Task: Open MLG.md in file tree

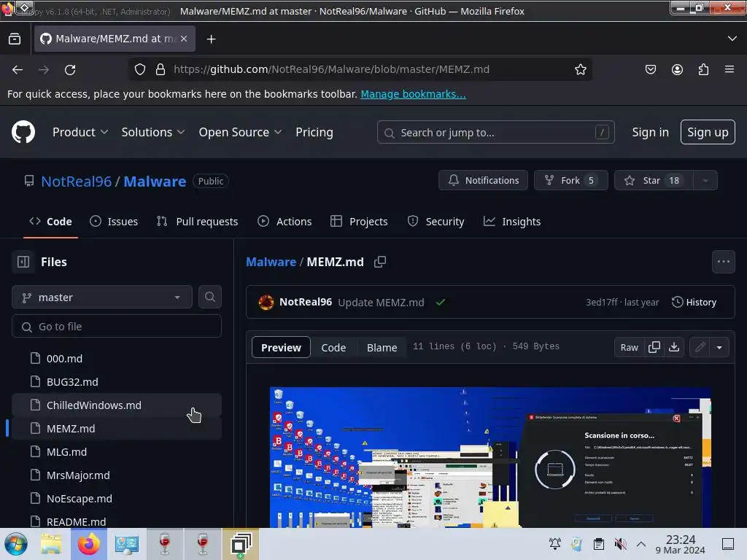Action: point(117,452)
